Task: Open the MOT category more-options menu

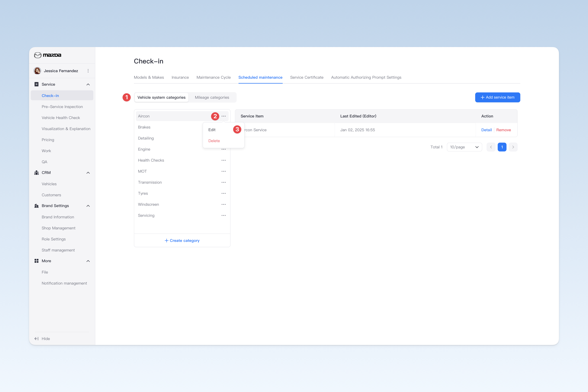Action: pos(224,171)
